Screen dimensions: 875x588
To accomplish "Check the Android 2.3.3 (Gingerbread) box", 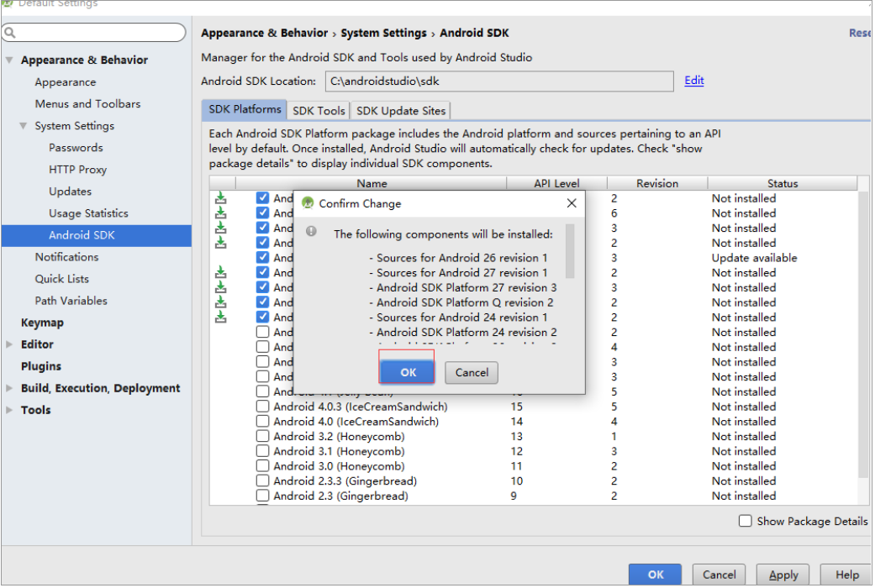I will tap(262, 480).
